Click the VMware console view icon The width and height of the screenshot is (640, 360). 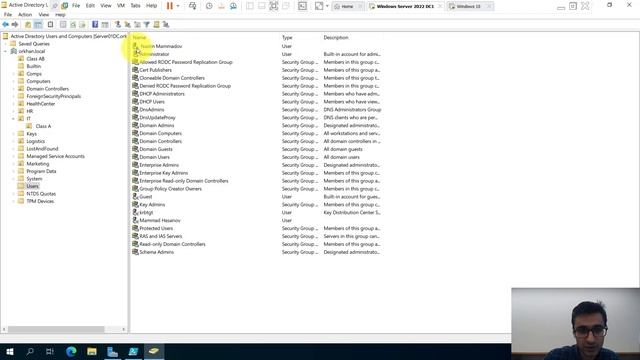(302, 6)
